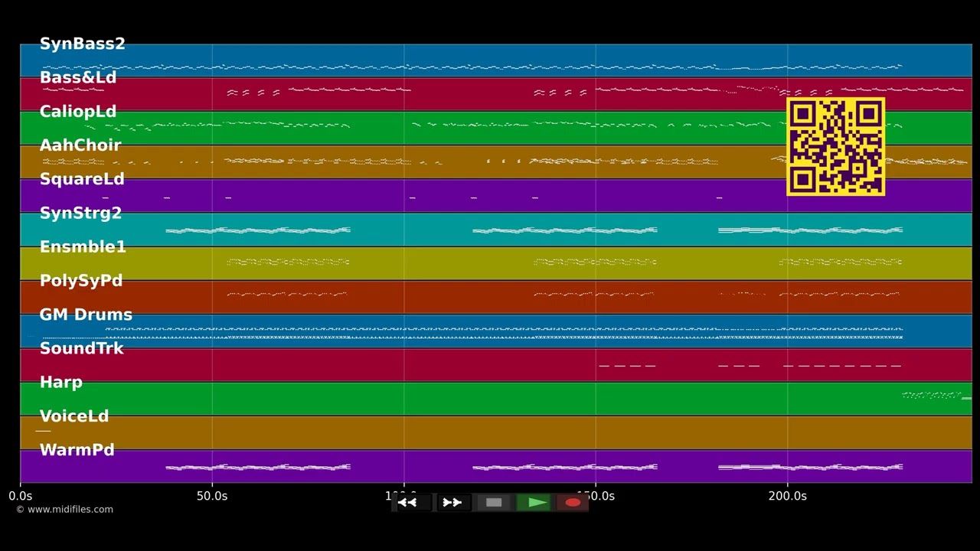Click the fast-forward playback button

pos(453,503)
